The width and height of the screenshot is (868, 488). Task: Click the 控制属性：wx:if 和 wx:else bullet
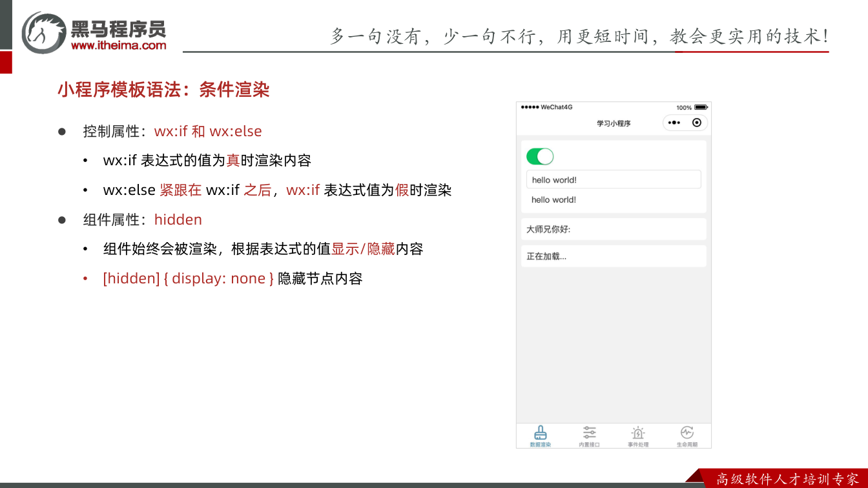point(172,132)
